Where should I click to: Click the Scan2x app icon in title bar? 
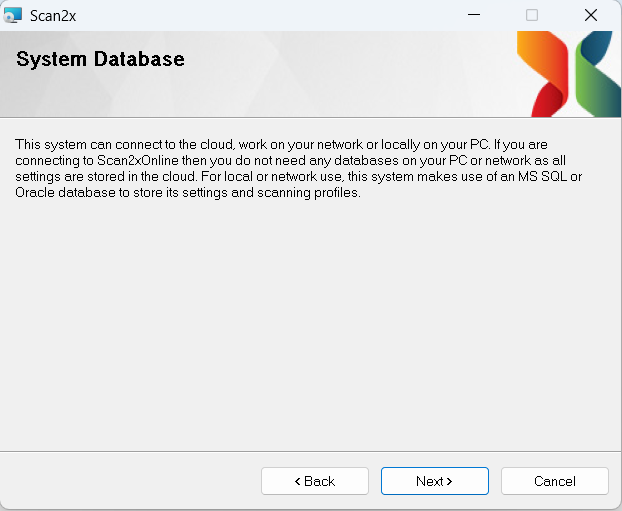13,15
